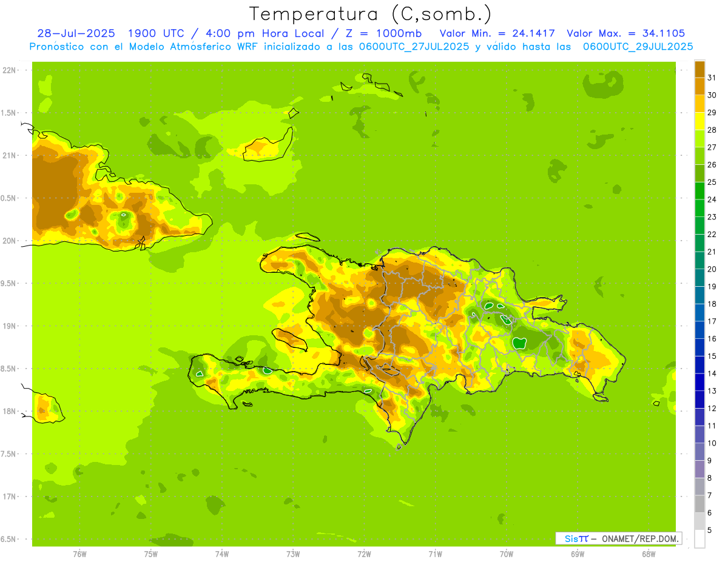
Task: Click the "75W" longitude label
Action: pyautogui.click(x=151, y=554)
